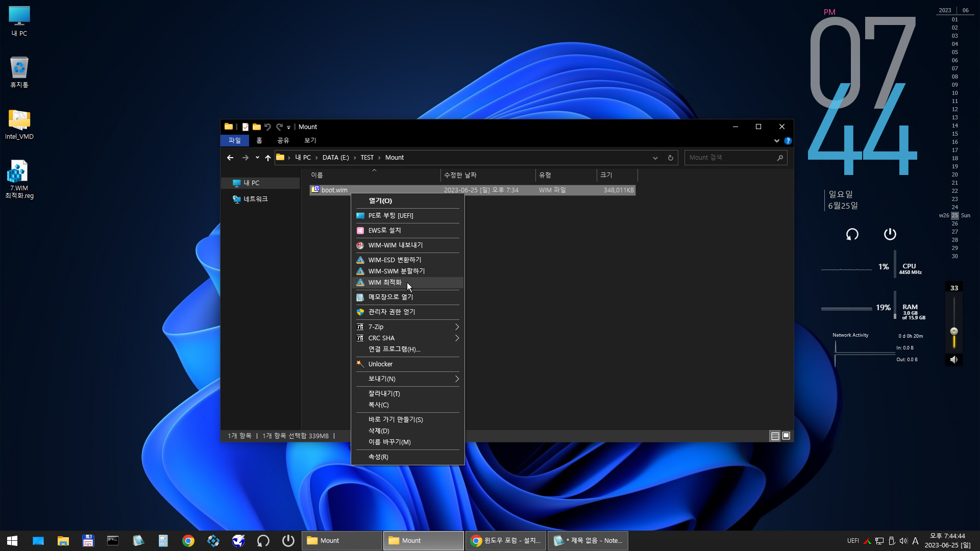Choose PE로 부팅 [UEFI] menu entry
Viewport: 980px width, 551px height.
click(408, 216)
